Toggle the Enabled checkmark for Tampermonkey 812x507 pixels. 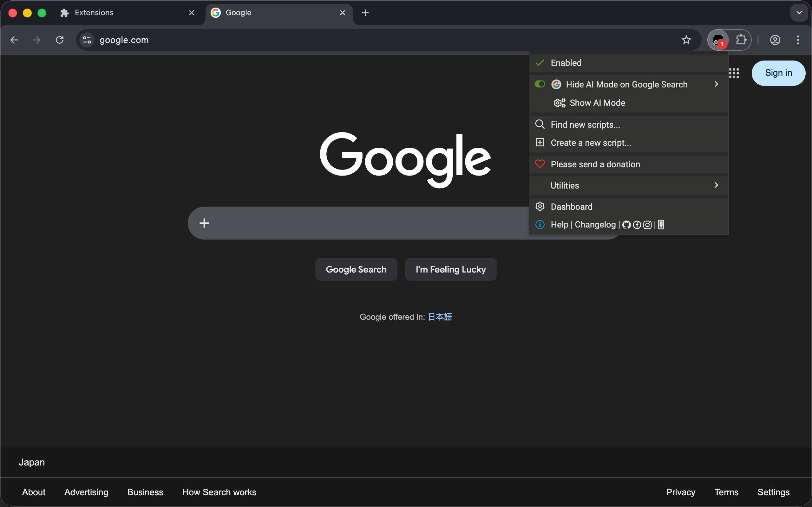pyautogui.click(x=540, y=63)
